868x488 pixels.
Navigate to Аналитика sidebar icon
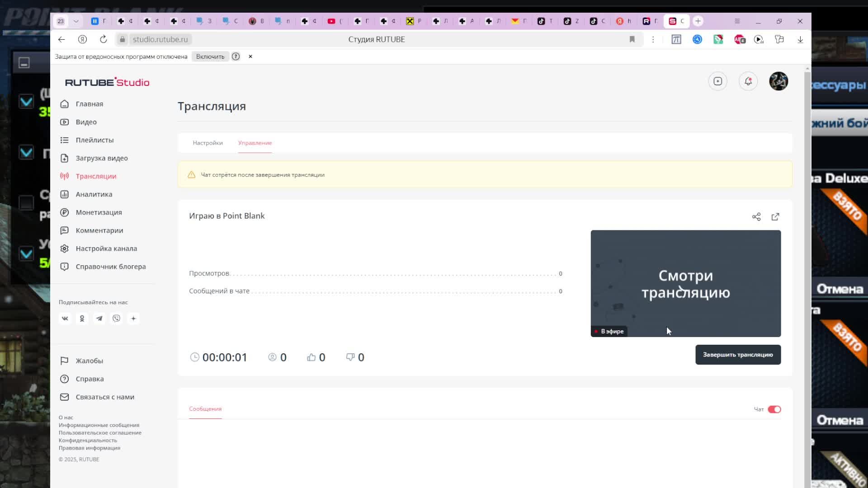64,194
